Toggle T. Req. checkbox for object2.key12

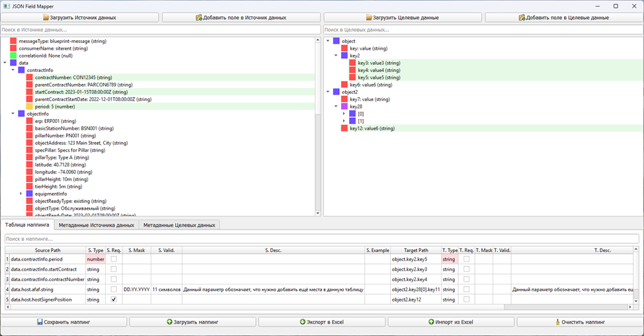click(467, 300)
